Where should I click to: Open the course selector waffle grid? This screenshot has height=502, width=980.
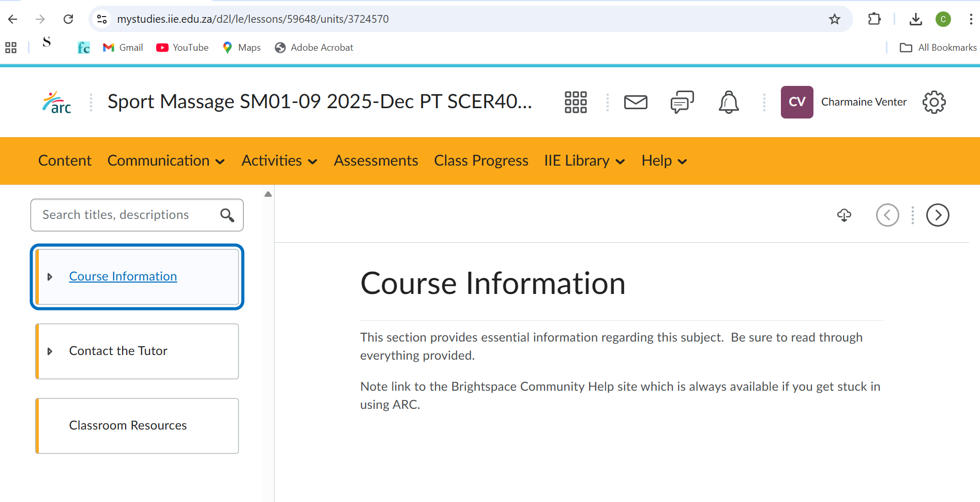(x=575, y=102)
